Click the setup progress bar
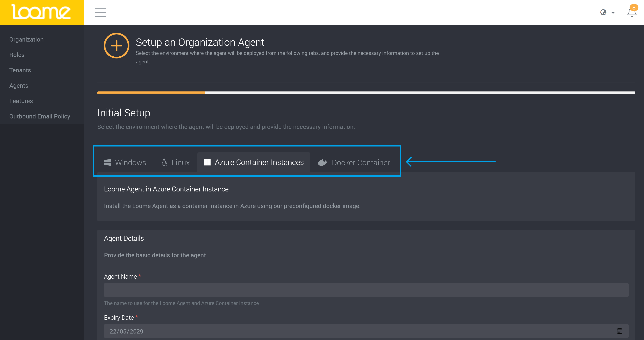644x340 pixels. click(x=366, y=93)
